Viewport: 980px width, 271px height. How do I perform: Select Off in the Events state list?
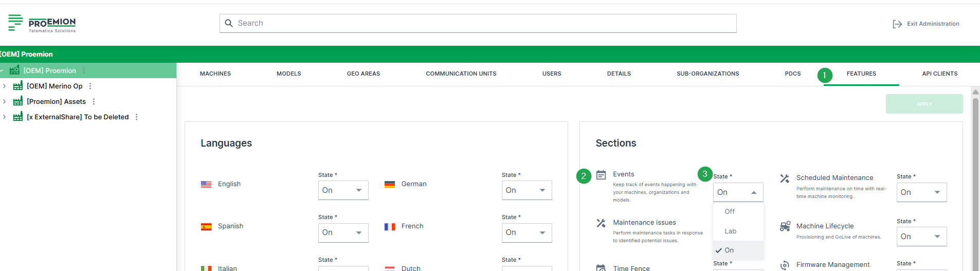[730, 211]
